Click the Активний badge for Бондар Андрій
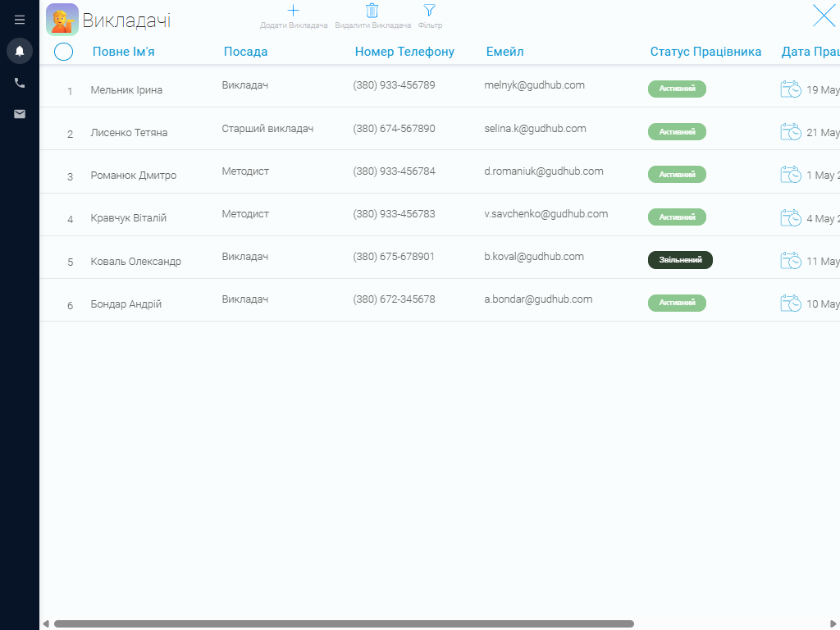The image size is (840, 630). 677,303
